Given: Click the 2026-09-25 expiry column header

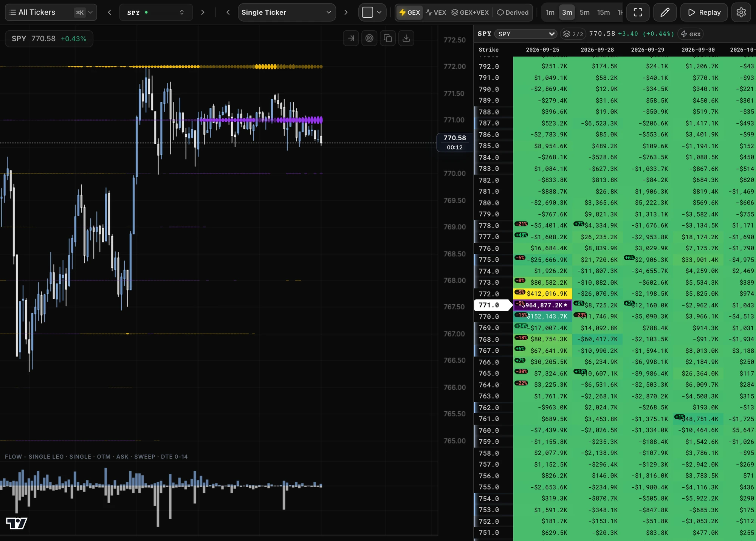Looking at the screenshot, I should pos(542,50).
